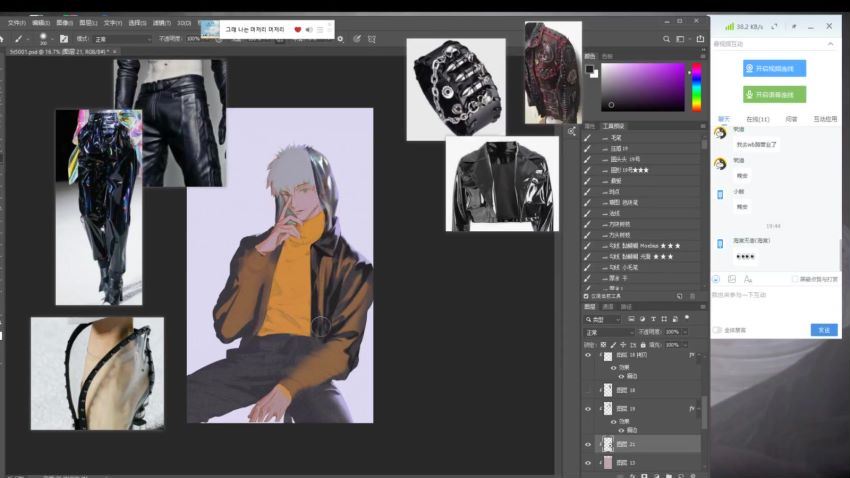Open the 编辑(E) menu

click(41, 23)
